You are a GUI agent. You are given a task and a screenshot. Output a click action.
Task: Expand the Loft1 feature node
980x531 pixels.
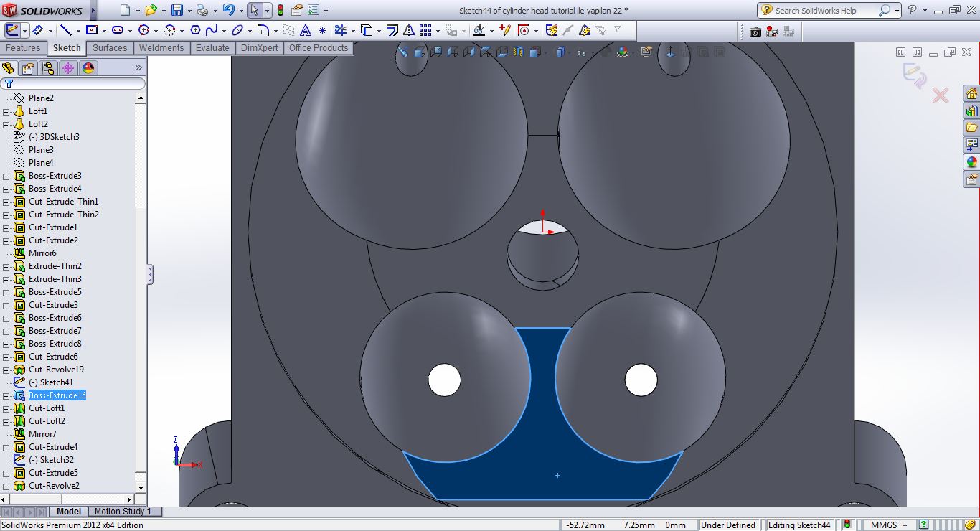click(6, 111)
